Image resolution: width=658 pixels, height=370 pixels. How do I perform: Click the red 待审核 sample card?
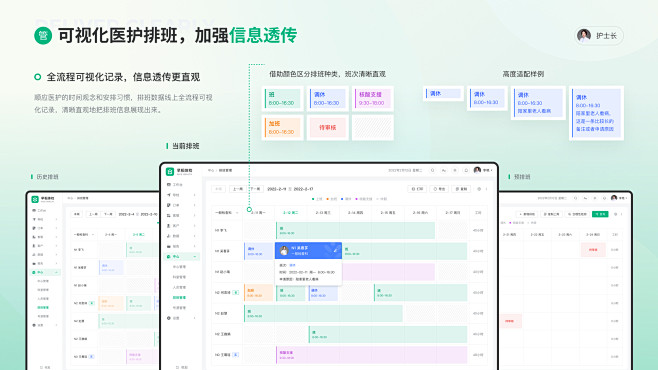(328, 128)
